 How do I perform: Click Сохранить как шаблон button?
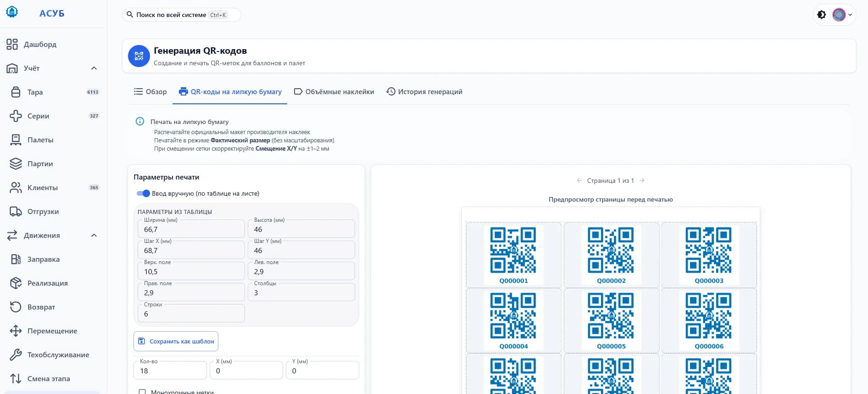[x=176, y=341]
